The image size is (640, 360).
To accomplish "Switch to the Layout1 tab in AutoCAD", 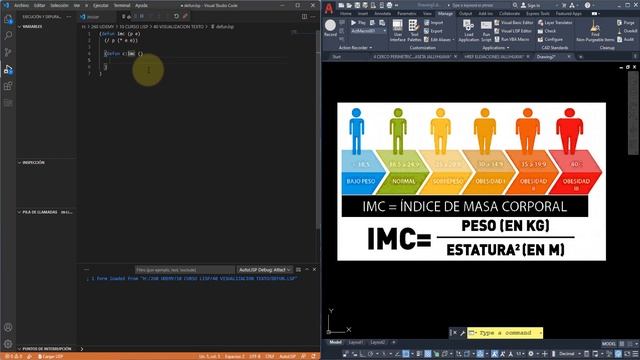I will [x=356, y=342].
